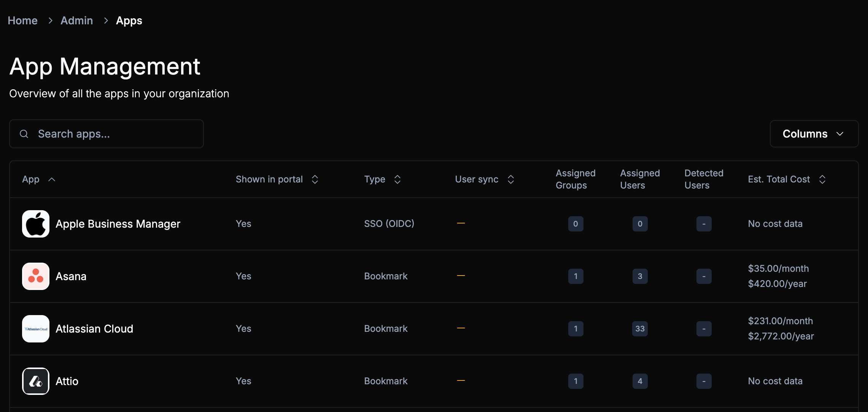Viewport: 868px width, 412px height.
Task: Click Attio's assigned users badge showing 4
Action: coord(640,381)
